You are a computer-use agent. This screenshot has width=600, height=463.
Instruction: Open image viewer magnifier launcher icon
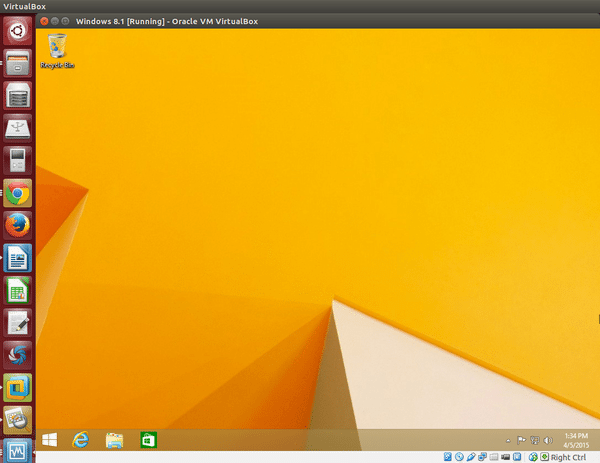click(x=17, y=421)
